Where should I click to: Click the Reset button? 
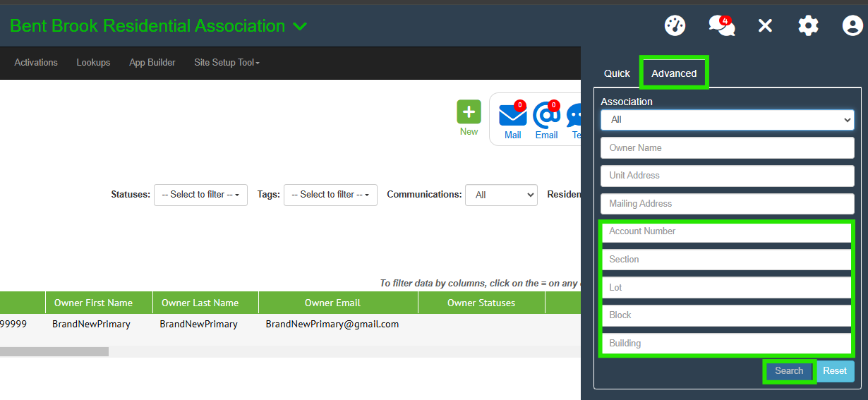point(835,371)
